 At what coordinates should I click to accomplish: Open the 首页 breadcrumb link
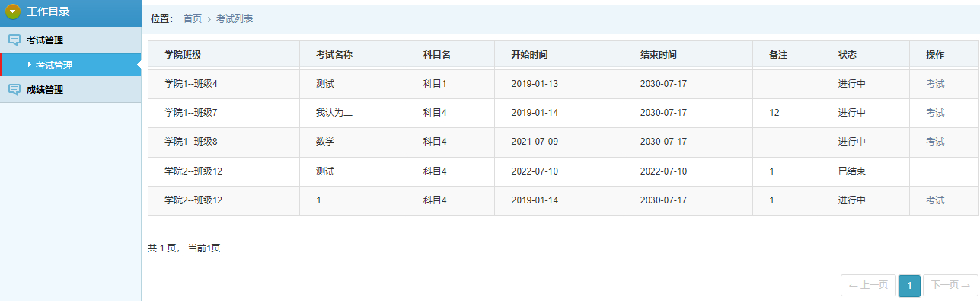[193, 18]
